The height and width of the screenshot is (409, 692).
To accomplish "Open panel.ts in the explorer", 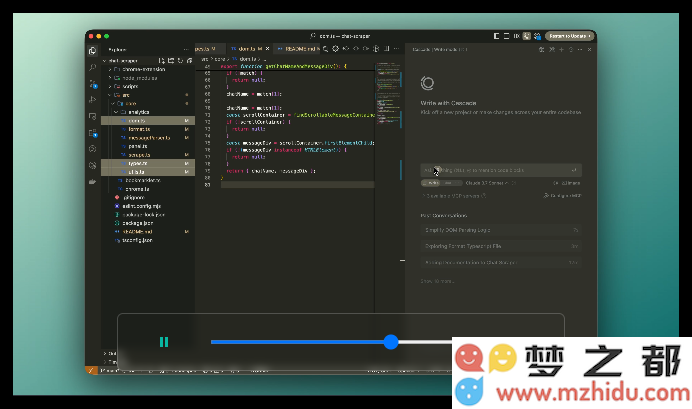I will coord(148,146).
